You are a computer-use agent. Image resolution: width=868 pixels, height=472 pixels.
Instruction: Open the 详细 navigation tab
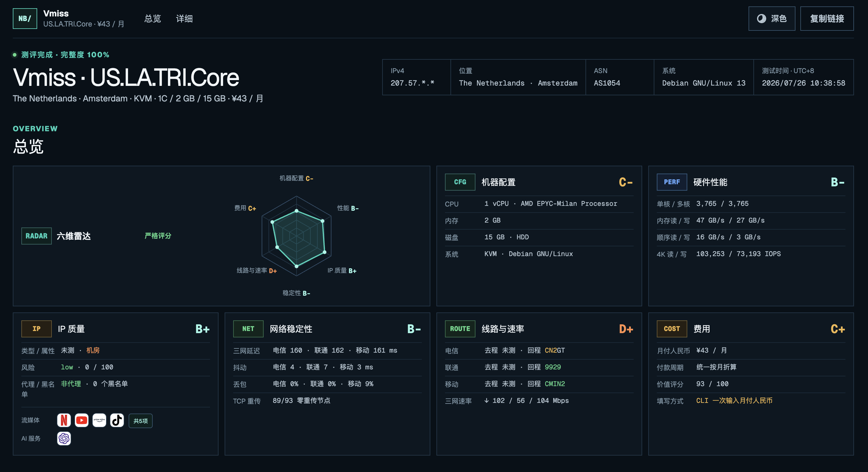[x=184, y=19]
